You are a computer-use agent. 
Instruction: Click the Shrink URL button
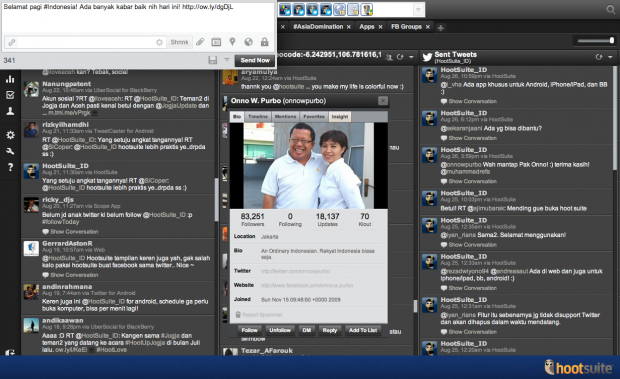pos(179,42)
